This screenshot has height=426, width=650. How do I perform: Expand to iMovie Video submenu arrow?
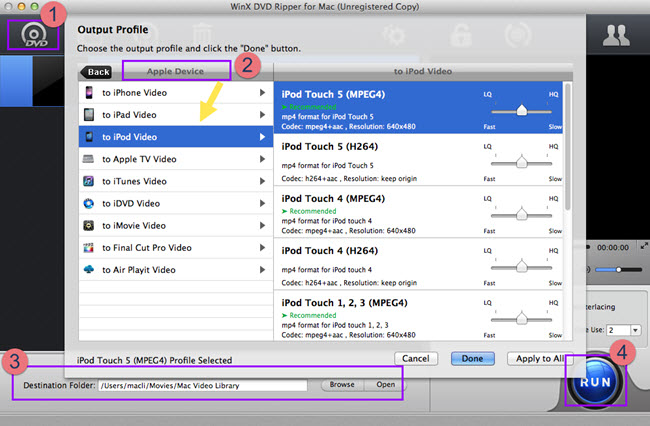tap(262, 225)
